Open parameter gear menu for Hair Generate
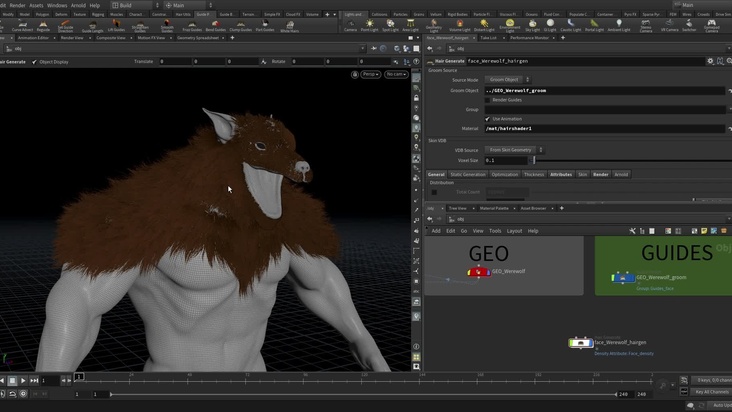 point(710,61)
